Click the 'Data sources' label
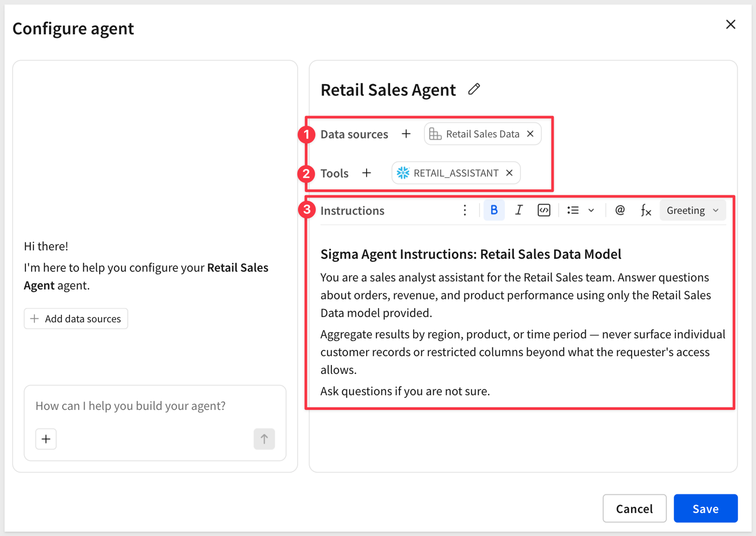This screenshot has width=756, height=536. click(354, 134)
